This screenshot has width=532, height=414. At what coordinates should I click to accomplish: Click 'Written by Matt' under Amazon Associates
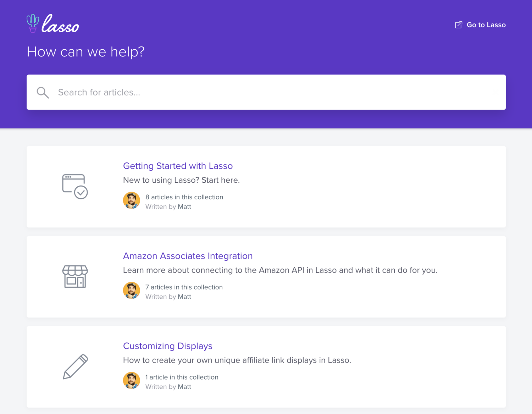[168, 297]
